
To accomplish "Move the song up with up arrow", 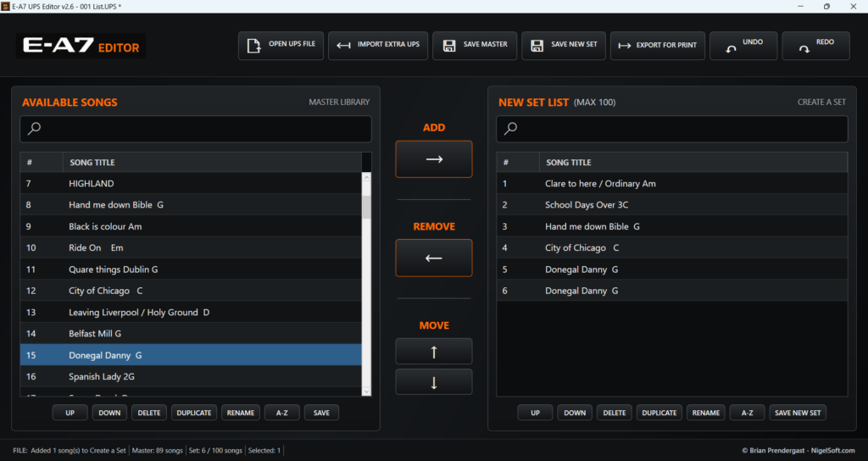I will click(434, 352).
